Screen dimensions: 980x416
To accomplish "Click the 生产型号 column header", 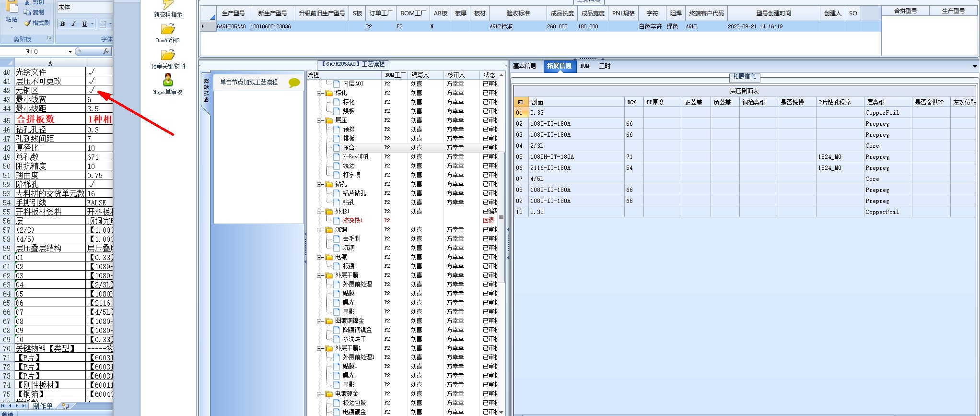I will coord(233,13).
